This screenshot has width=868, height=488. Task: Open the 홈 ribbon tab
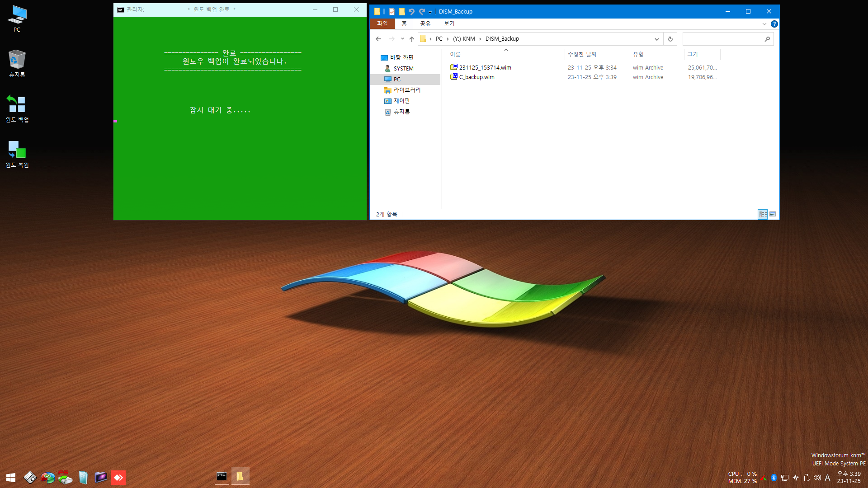point(404,24)
